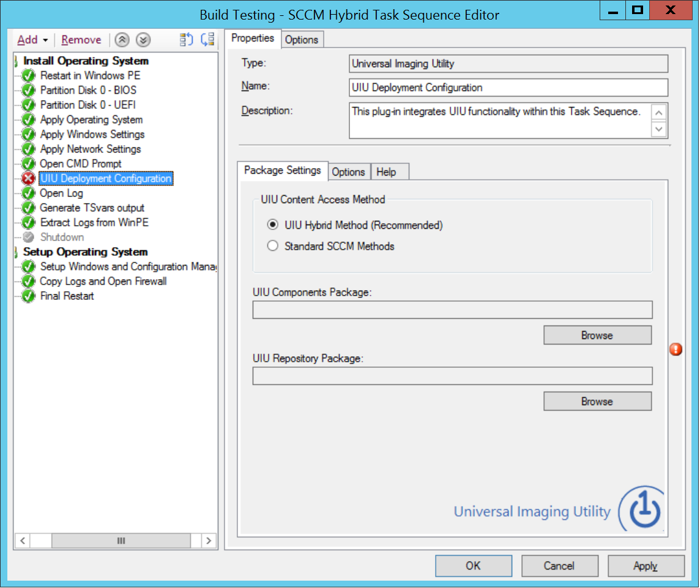Click red error icon of UIU Deployment Configuration
This screenshot has width=700, height=588.
pos(29,179)
